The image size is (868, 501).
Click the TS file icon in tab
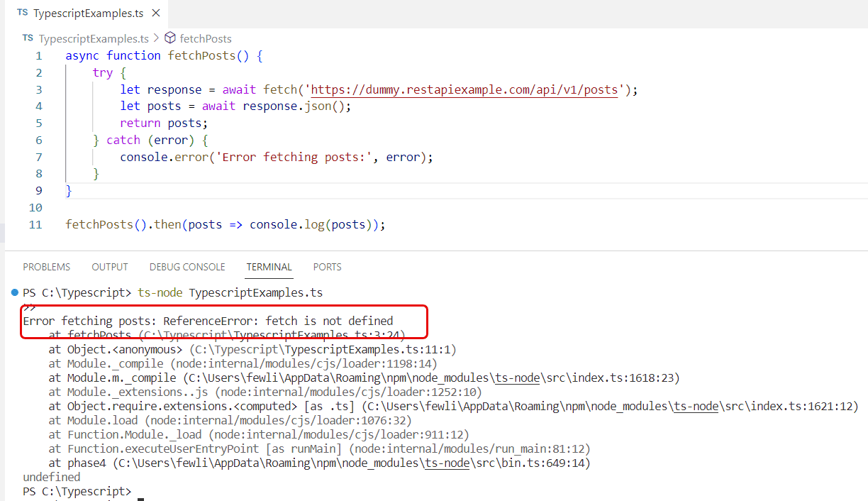click(23, 13)
